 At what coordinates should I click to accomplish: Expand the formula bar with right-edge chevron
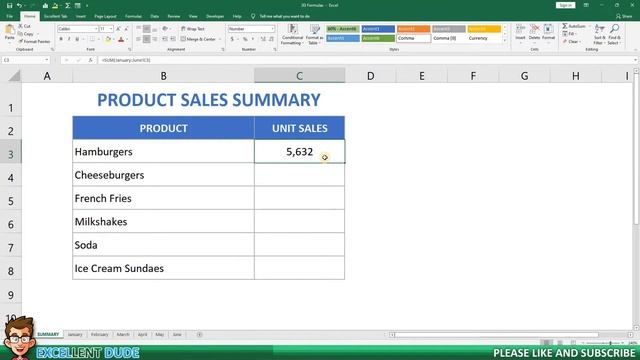click(x=635, y=60)
